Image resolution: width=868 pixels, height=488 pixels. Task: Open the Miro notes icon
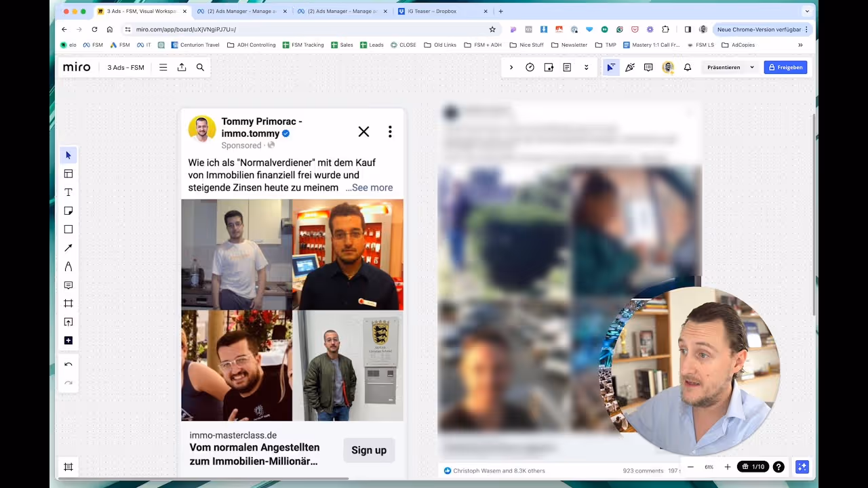click(x=567, y=67)
